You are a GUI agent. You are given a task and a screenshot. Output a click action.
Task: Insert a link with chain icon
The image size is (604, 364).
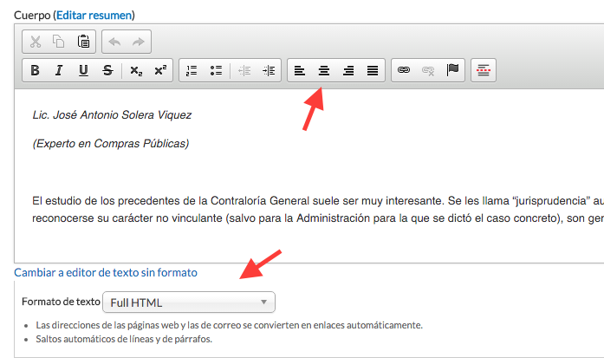[x=403, y=71]
